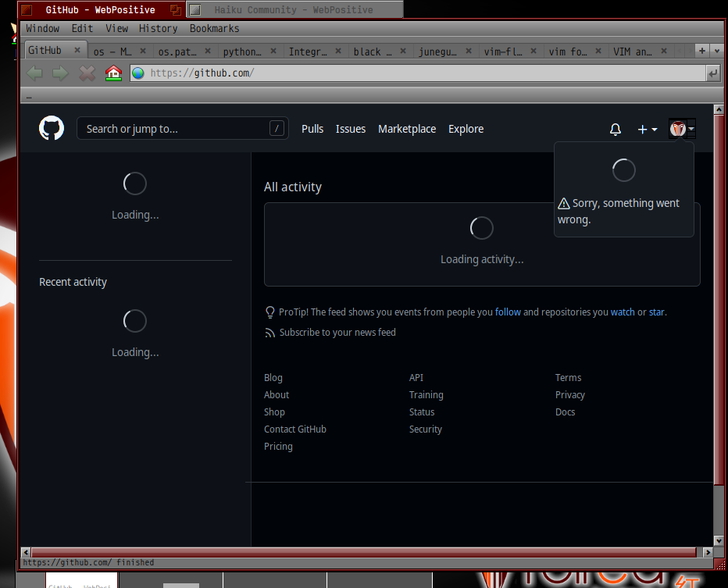This screenshot has height=588, width=728.
Task: Go to Pulls
Action: pos(312,129)
